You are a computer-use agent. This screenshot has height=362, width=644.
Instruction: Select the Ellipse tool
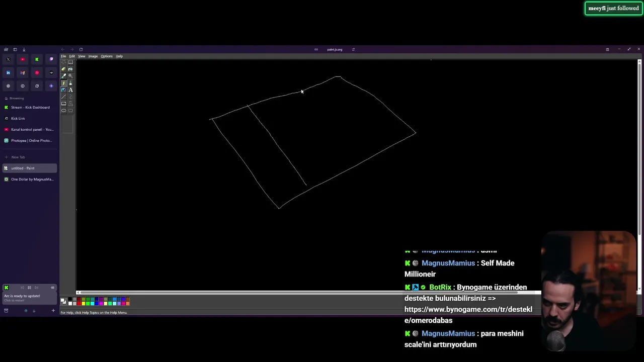[x=63, y=111]
